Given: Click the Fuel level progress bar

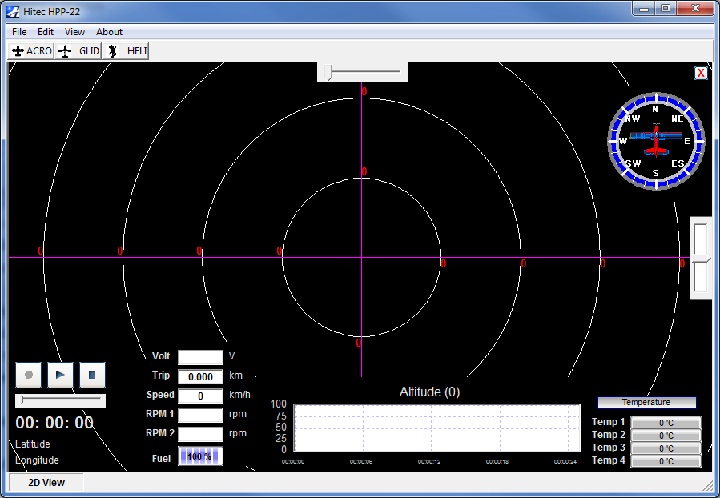Looking at the screenshot, I should point(200,456).
